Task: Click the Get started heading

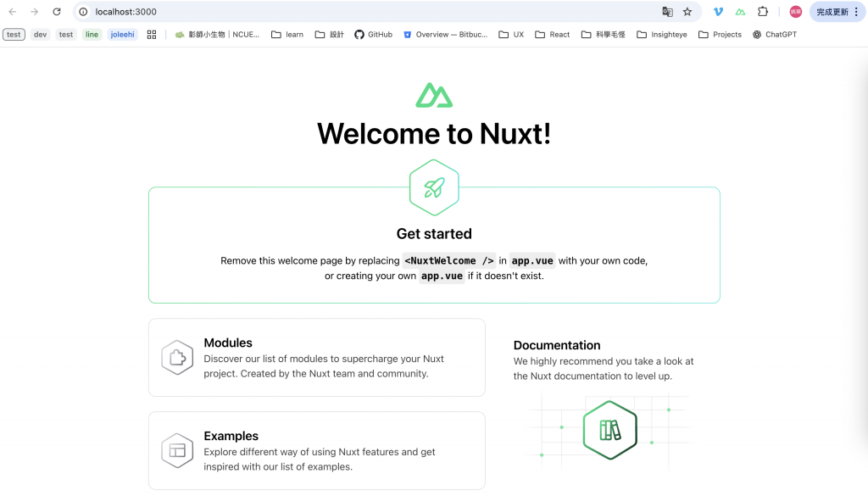Action: click(x=434, y=234)
